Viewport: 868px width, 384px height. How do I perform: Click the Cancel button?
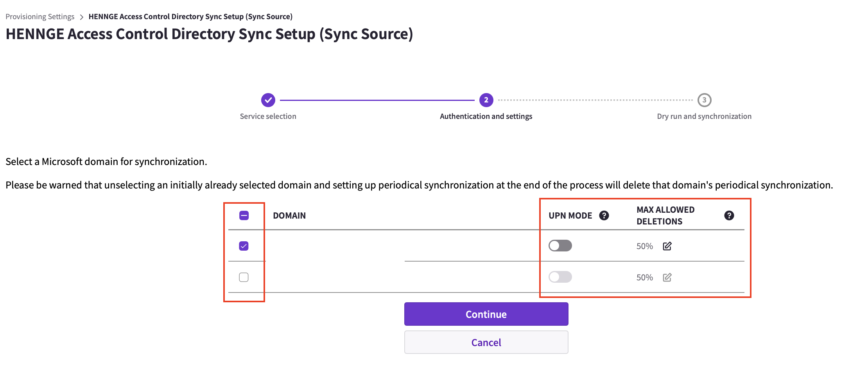486,342
